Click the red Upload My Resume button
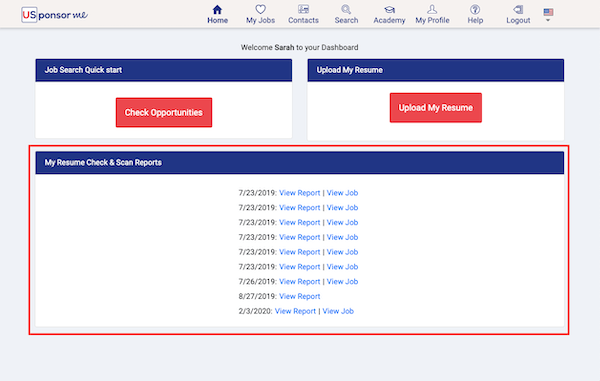The width and height of the screenshot is (600, 381). [435, 108]
